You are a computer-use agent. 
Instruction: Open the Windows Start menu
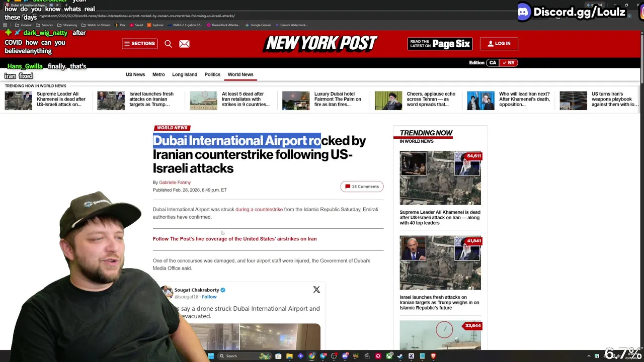click(x=211, y=356)
